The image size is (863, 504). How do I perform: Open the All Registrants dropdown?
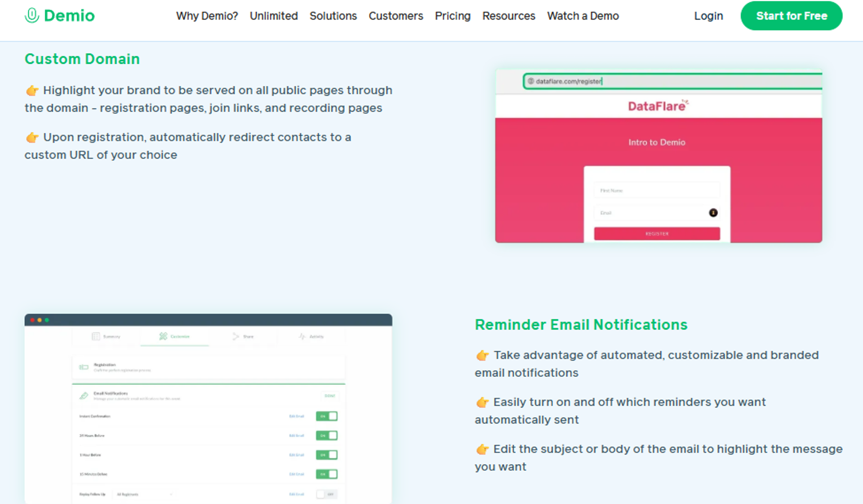pyautogui.click(x=144, y=495)
